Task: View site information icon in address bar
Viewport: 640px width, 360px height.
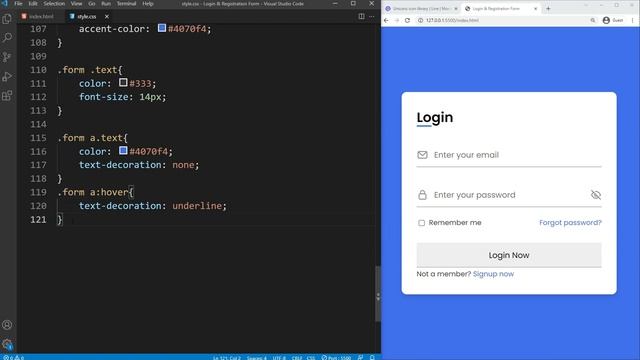Action: 420,20
